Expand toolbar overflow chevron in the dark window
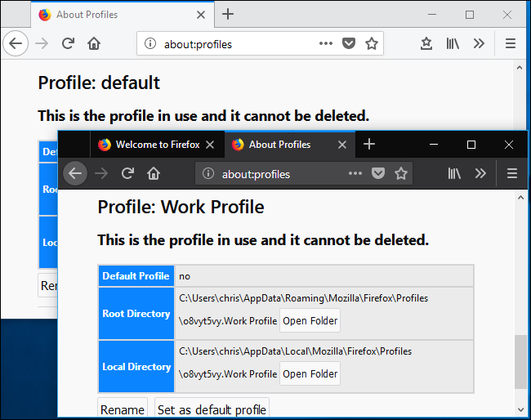This screenshot has width=531, height=420. 480,173
